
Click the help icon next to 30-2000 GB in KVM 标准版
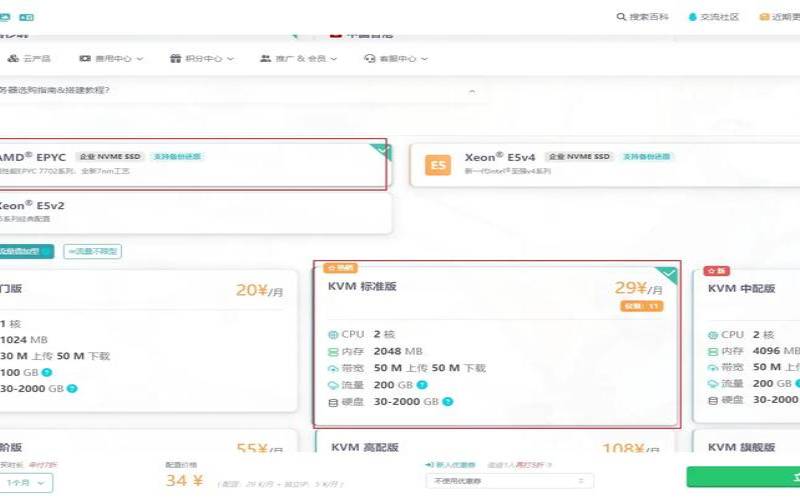pyautogui.click(x=447, y=402)
